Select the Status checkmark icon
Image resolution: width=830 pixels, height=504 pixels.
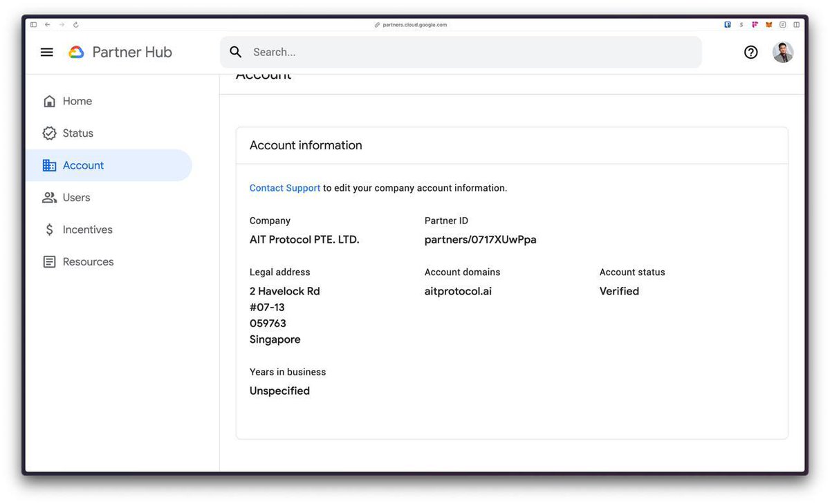(x=49, y=133)
